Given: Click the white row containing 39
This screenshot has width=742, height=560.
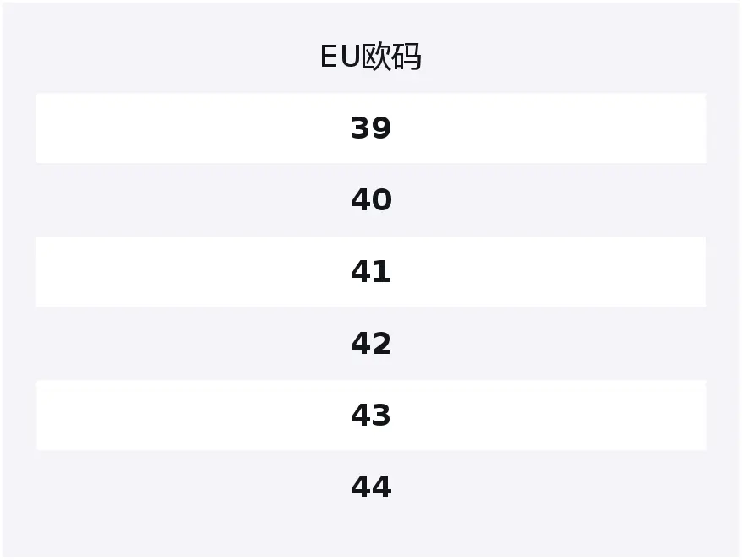Looking at the screenshot, I should point(371,128).
